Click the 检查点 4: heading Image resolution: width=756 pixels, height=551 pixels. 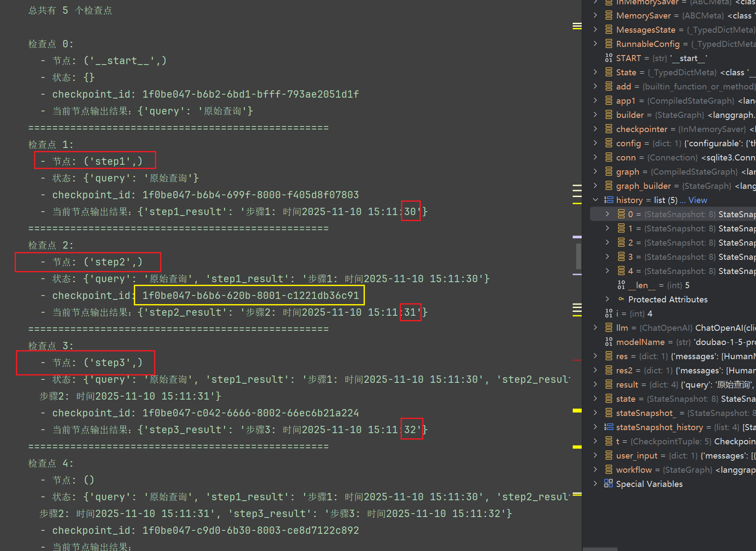point(51,463)
